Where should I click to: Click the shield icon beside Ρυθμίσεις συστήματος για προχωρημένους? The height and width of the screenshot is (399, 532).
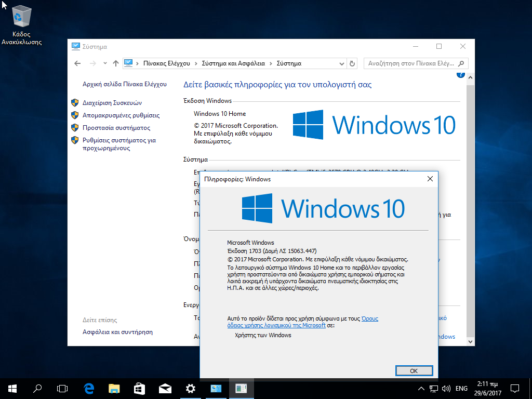[x=75, y=140]
